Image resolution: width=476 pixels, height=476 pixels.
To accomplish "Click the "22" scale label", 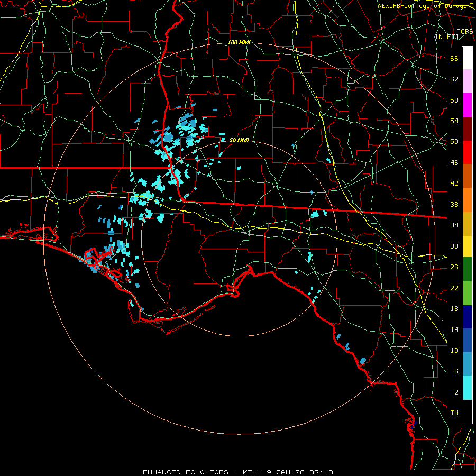I will [x=454, y=288].
